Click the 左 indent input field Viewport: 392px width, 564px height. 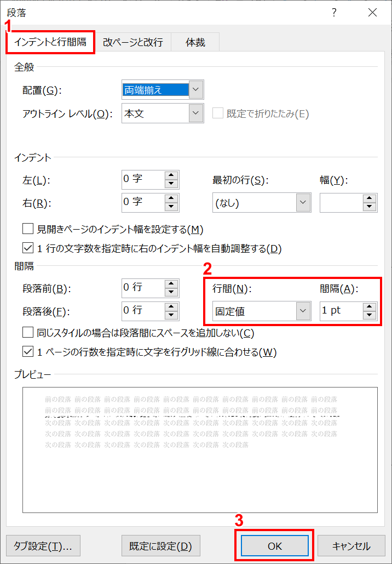144,179
